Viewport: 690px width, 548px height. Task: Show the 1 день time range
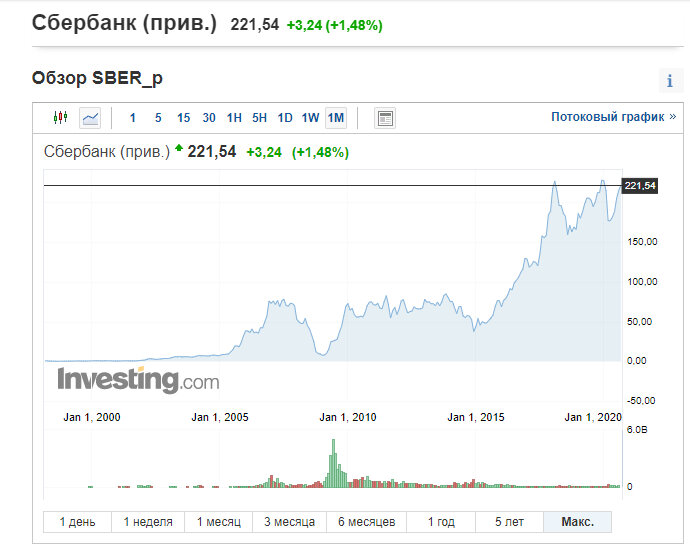[x=77, y=522]
